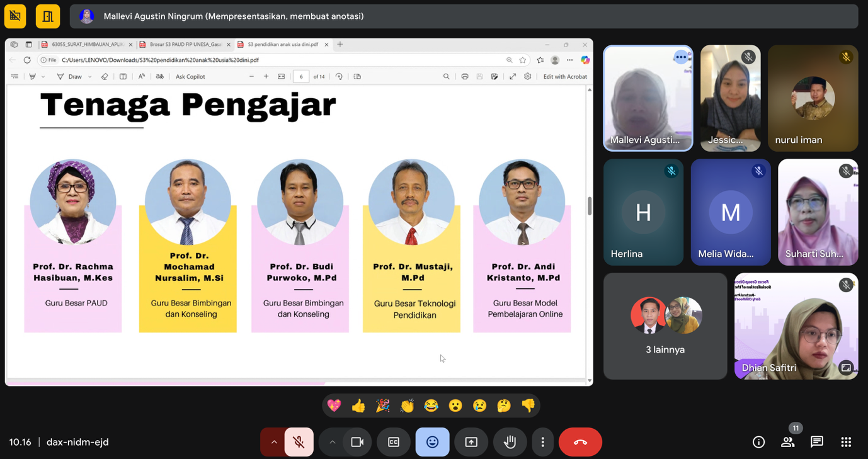Toggle the camera on or off
Image resolution: width=868 pixels, height=459 pixels.
pos(357,442)
